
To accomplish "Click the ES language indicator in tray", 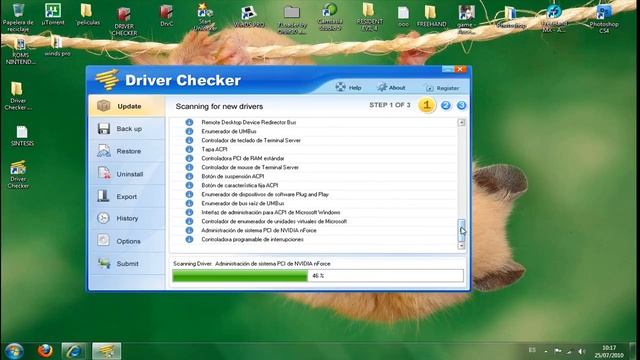I will pos(532,350).
